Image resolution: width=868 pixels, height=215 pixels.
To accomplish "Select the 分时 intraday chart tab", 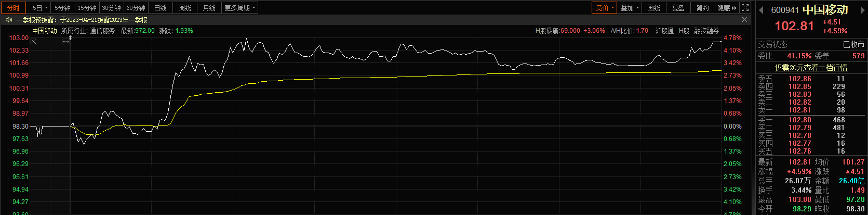I will [x=13, y=8].
